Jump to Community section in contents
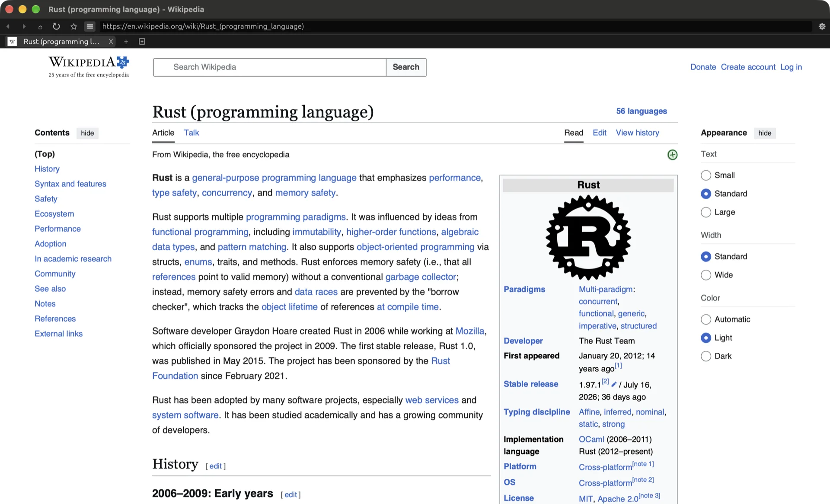This screenshot has height=504, width=830. (55, 274)
